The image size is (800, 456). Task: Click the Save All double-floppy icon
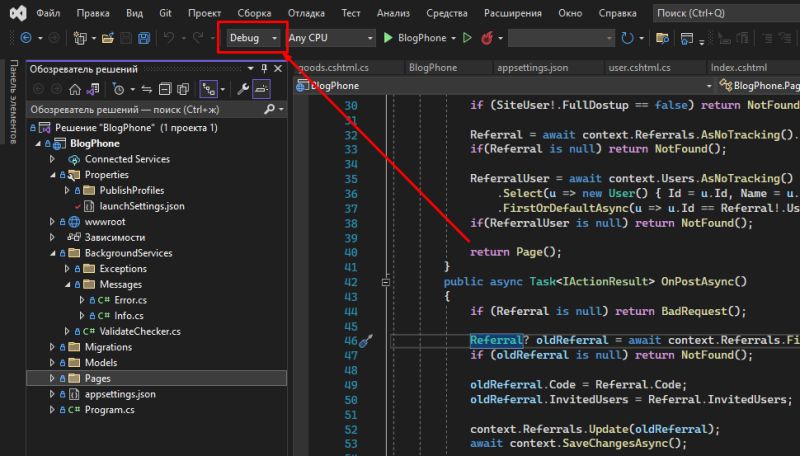point(144,38)
